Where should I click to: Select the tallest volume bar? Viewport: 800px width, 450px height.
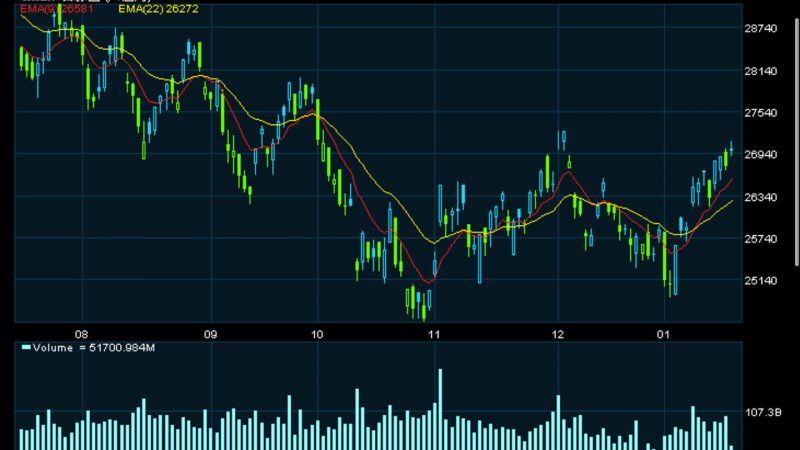[x=438, y=410]
